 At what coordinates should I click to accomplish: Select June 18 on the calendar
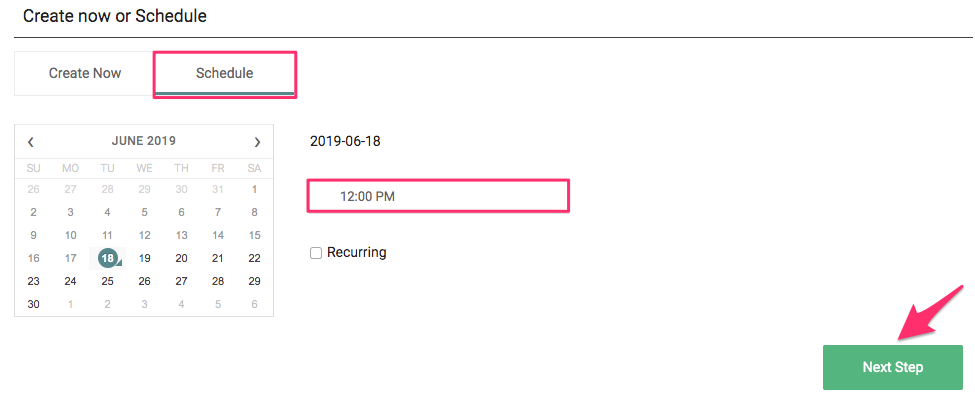click(x=107, y=258)
